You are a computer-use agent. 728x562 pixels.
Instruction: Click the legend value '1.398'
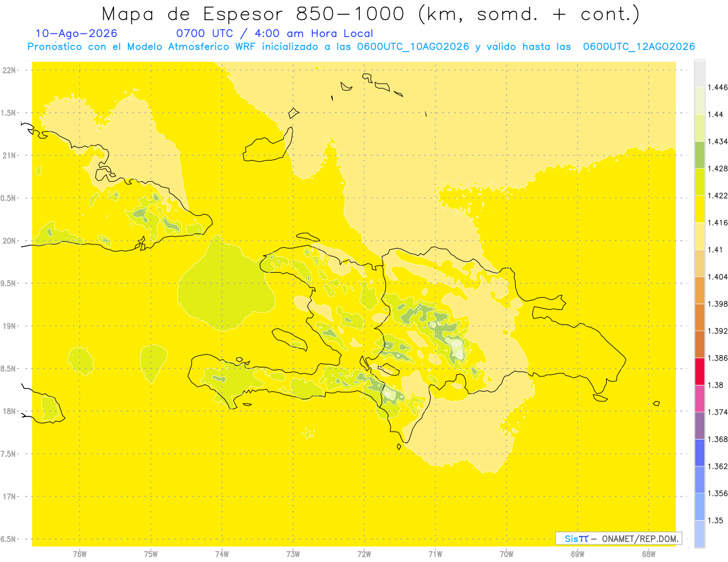click(717, 304)
